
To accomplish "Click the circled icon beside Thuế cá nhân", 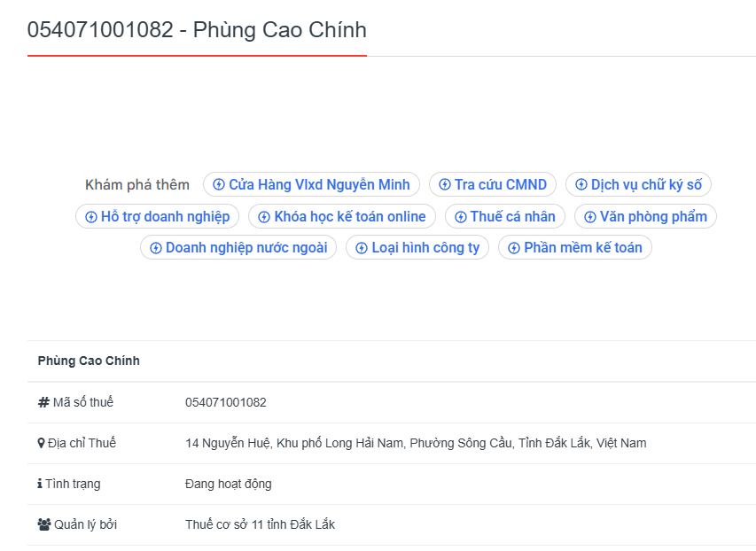I will tap(461, 217).
